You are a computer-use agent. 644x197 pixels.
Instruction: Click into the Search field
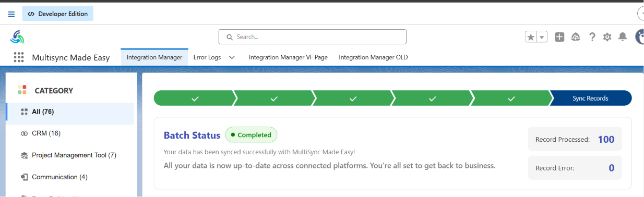(x=312, y=37)
